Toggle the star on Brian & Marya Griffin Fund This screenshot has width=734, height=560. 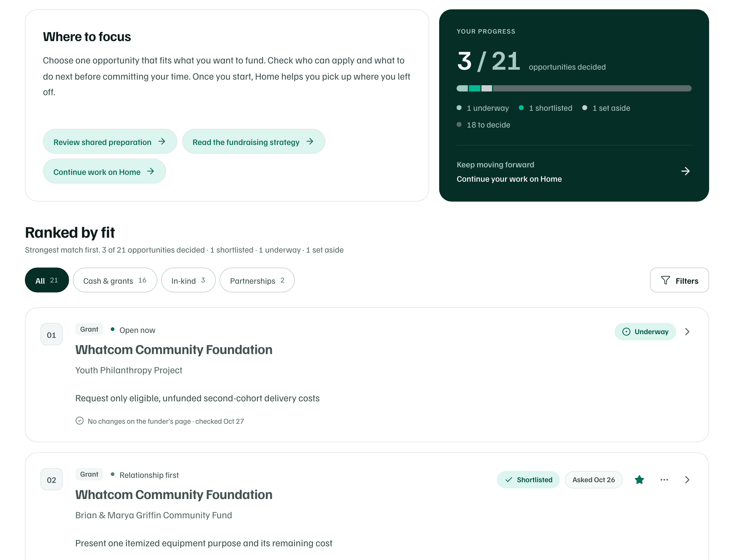pos(639,480)
